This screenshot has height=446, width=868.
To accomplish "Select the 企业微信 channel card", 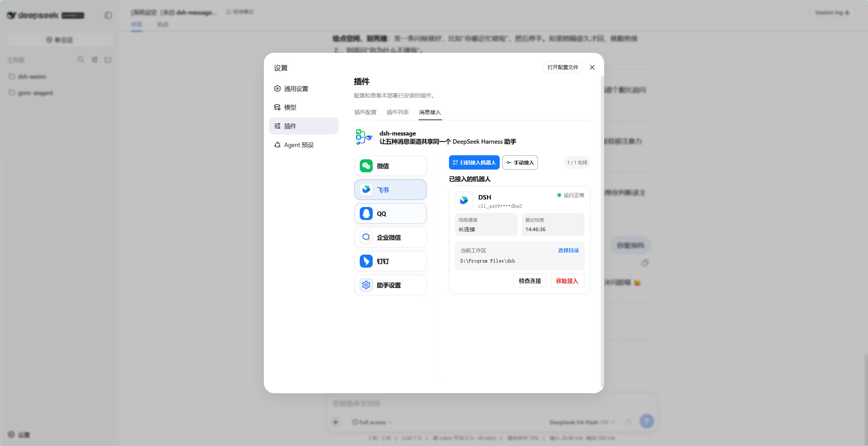I will (390, 237).
